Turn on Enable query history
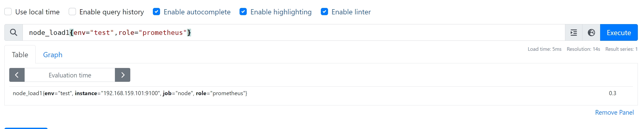644x129 pixels. [x=72, y=12]
